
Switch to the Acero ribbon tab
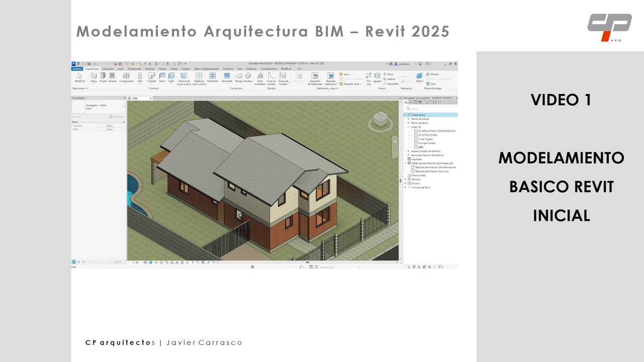(120, 68)
